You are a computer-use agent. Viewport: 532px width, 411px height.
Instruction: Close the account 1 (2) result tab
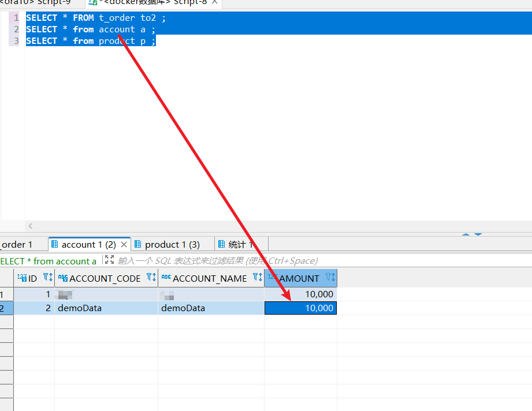pyautogui.click(x=124, y=244)
